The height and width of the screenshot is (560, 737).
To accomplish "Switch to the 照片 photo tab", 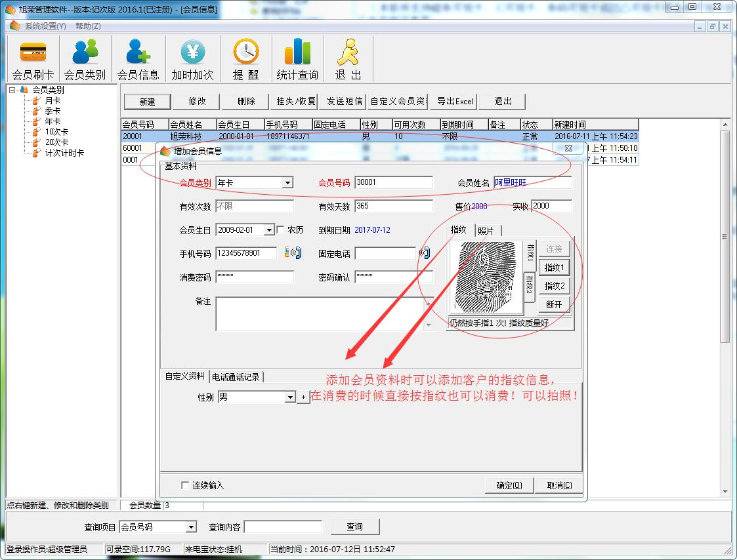I will [486, 230].
